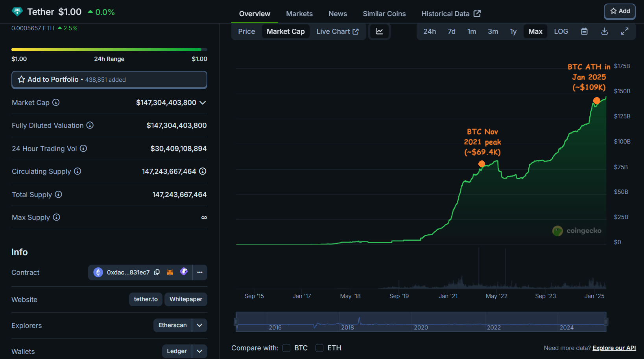
Task: Click 2020 area in range navigator
Action: [421, 327]
